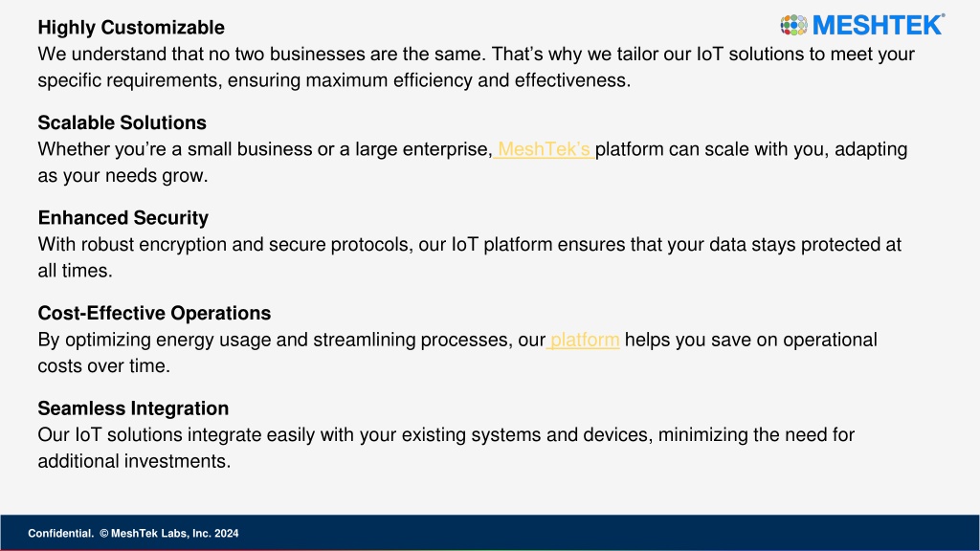The image size is (980, 551).
Task: Click the MeshTek colorful dots logo icon
Action: 793,25
